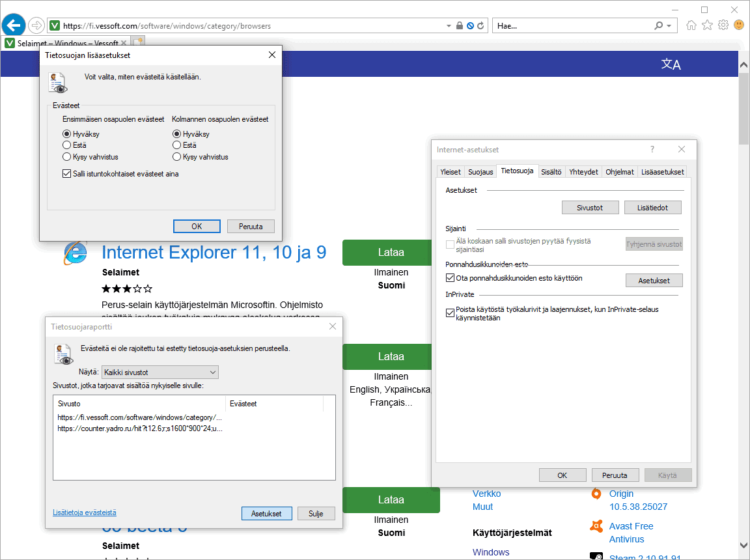Click OK in Tietosuojan lisäasetukset dialog
Screen dimensions: 750x560
click(x=197, y=226)
